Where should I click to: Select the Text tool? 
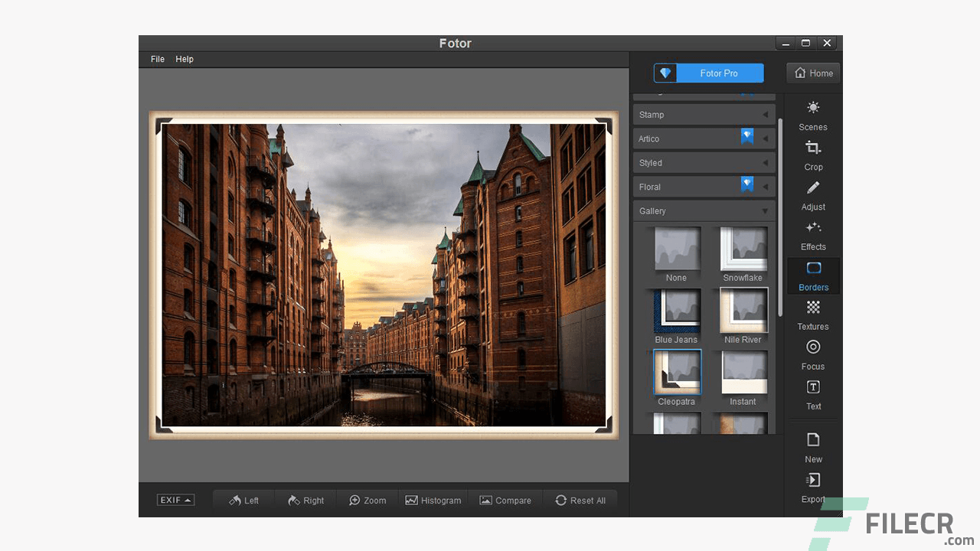(x=812, y=396)
